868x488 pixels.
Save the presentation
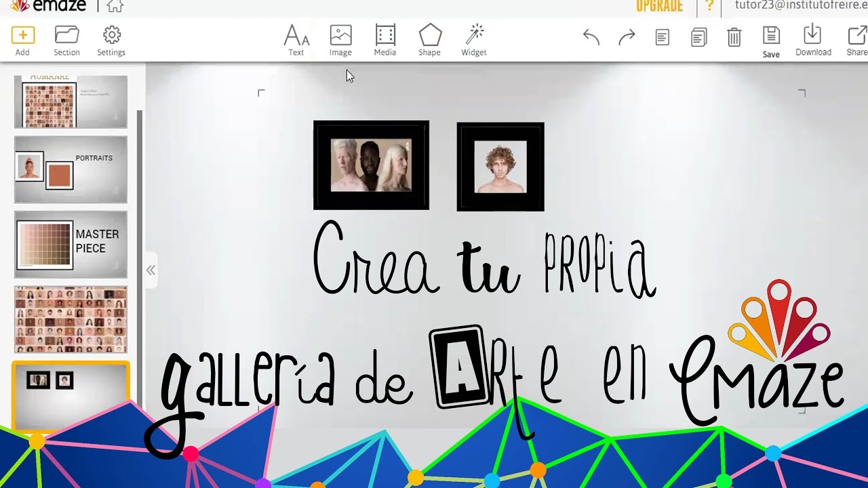point(771,42)
